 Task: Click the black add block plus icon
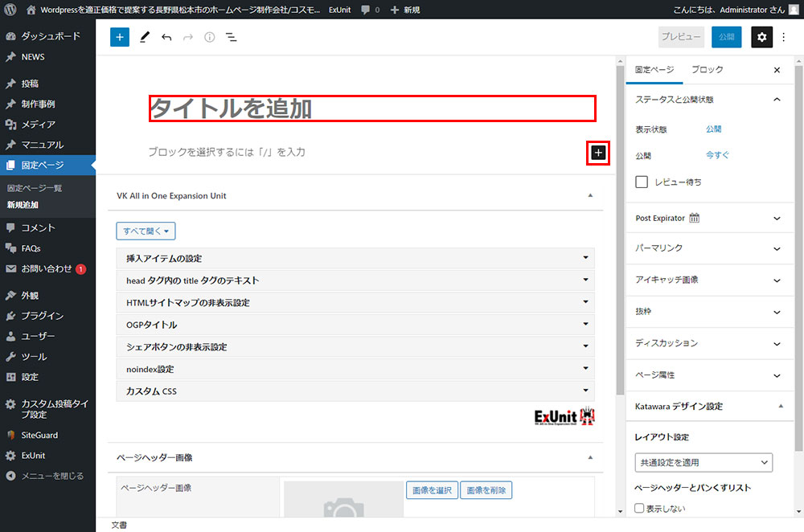coord(597,152)
